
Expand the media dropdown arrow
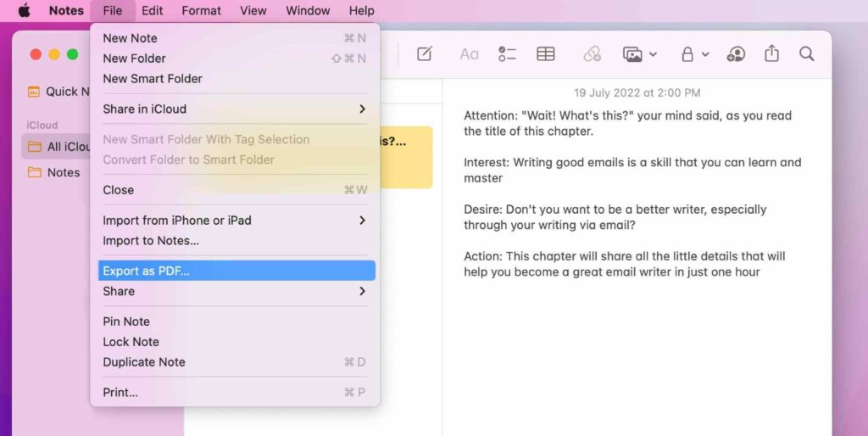[x=653, y=54]
